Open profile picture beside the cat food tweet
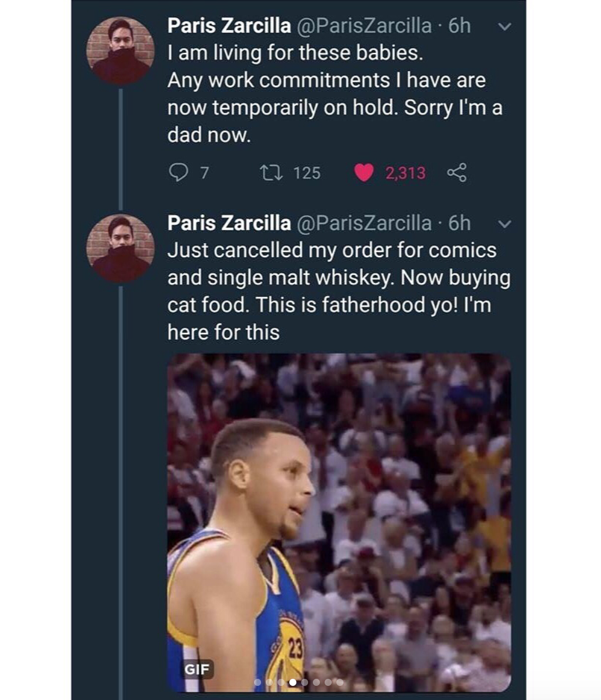Image resolution: width=601 pixels, height=700 pixels. pyautogui.click(x=120, y=248)
